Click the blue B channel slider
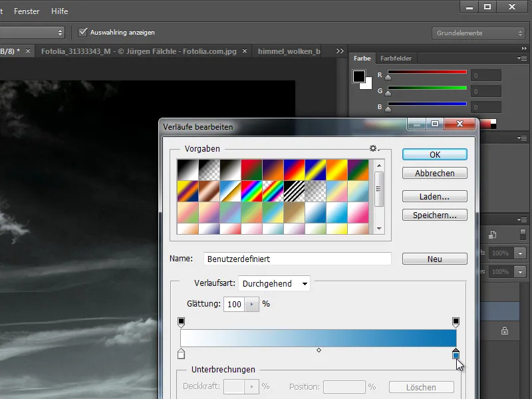This screenshot has height=399, width=532. 427,104
